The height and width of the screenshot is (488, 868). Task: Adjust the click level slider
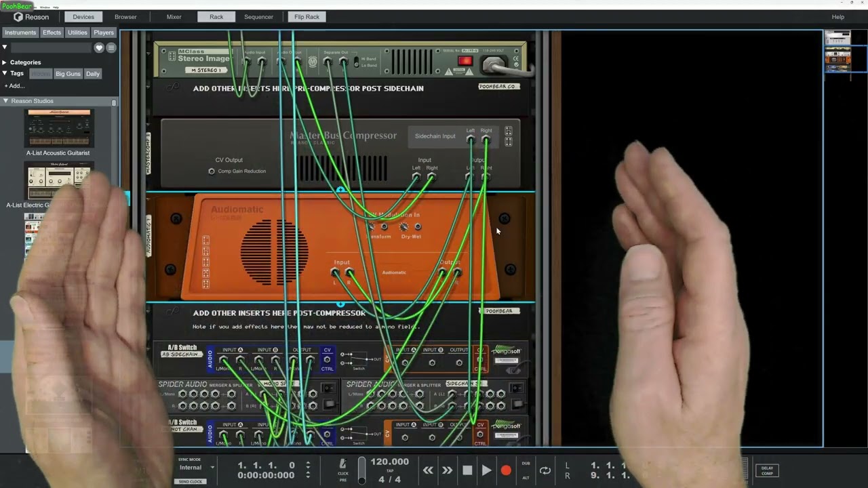(362, 470)
